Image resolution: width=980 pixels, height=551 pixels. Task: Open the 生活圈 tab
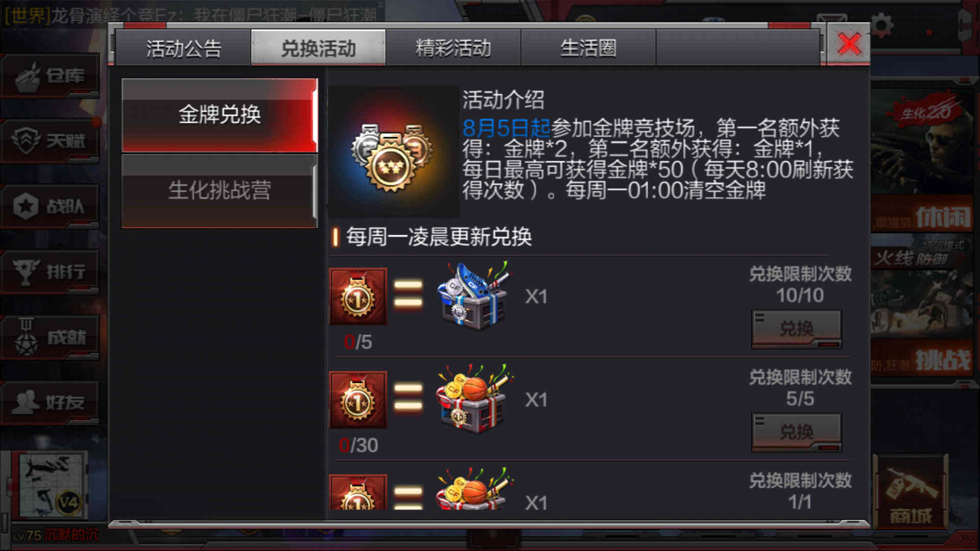click(x=588, y=48)
